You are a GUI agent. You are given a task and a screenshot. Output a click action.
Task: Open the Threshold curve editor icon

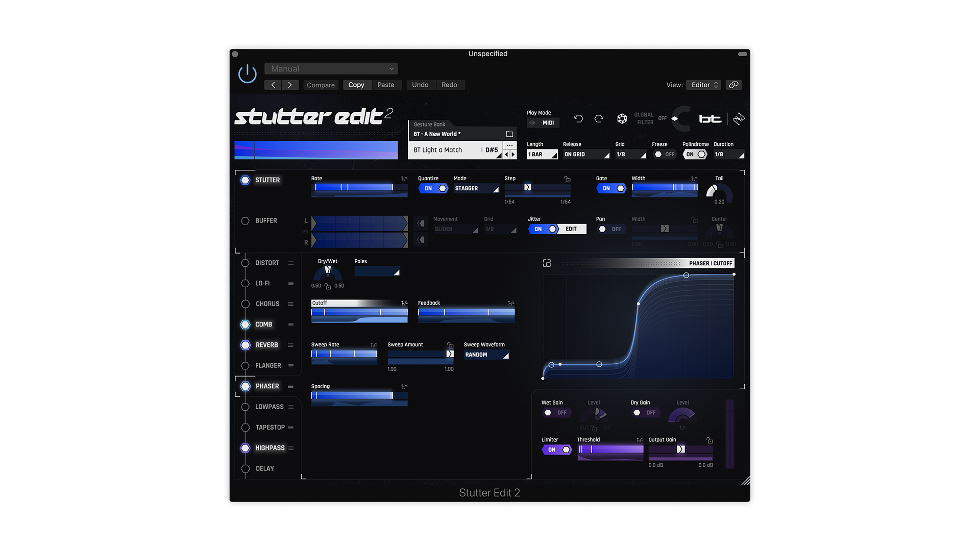[640, 440]
